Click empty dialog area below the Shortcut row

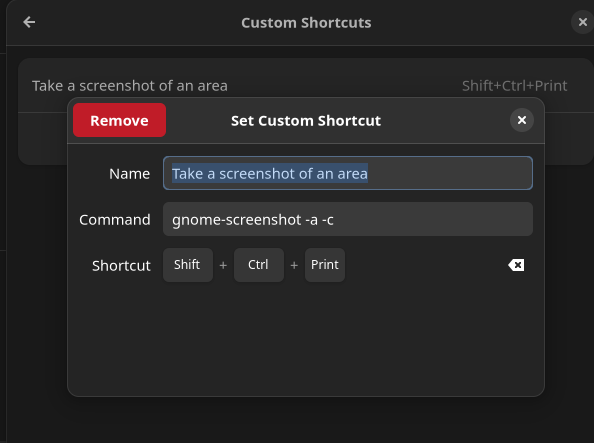[306, 337]
